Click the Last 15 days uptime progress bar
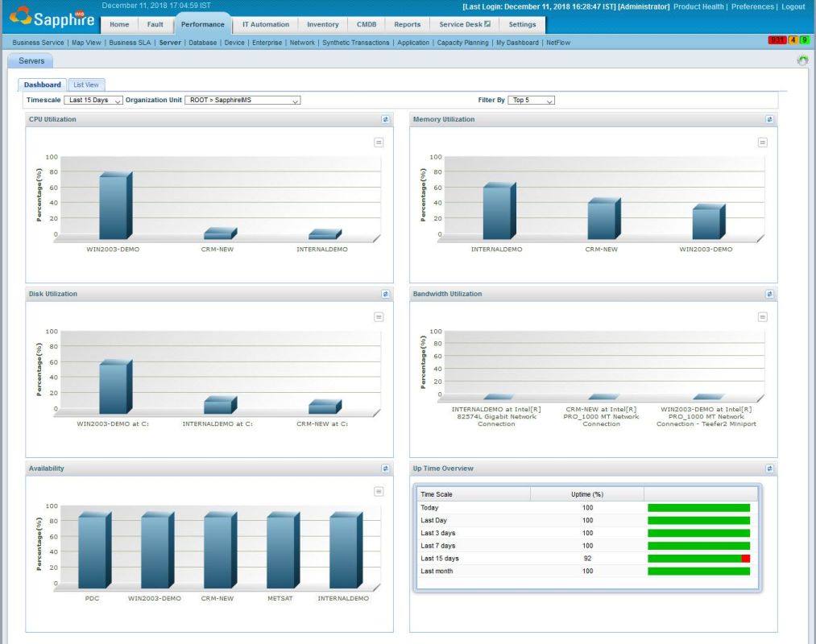This screenshot has height=644, width=816. tap(697, 558)
